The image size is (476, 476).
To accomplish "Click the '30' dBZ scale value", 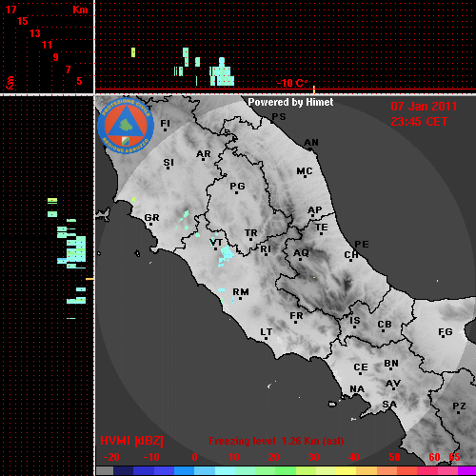I will 313,457.
